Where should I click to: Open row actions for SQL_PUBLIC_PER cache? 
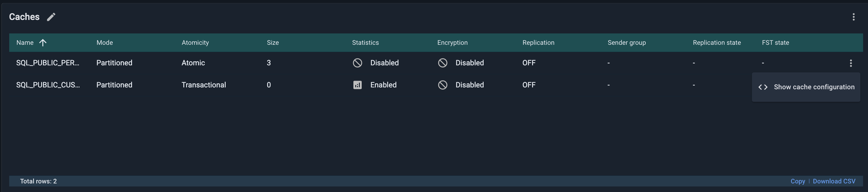coord(850,63)
